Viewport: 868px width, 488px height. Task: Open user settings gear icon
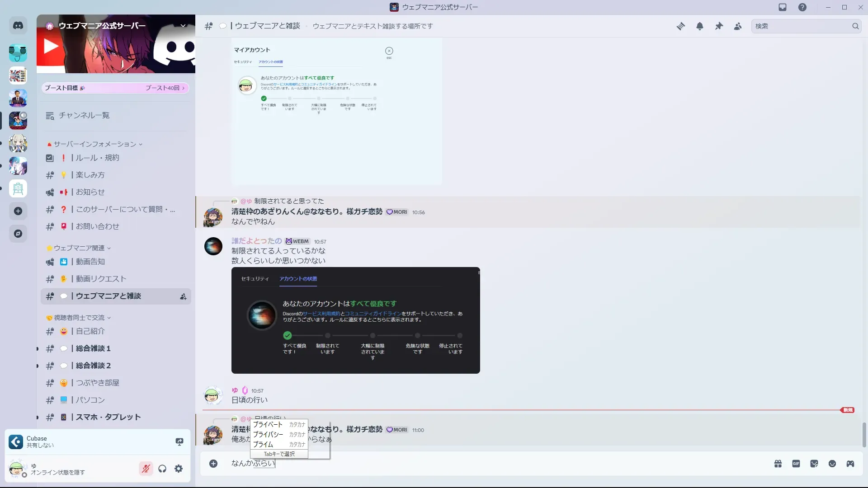click(179, 469)
